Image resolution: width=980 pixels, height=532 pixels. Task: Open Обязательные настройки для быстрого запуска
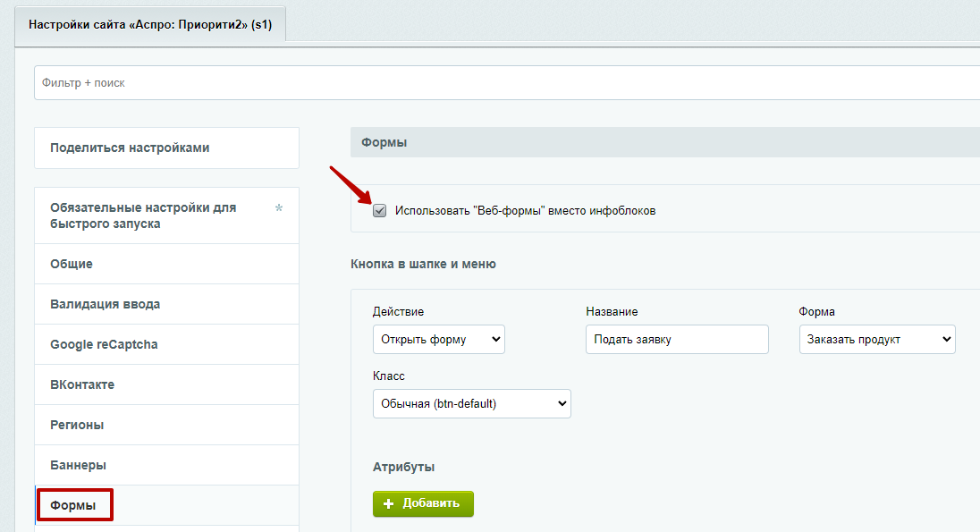(167, 215)
